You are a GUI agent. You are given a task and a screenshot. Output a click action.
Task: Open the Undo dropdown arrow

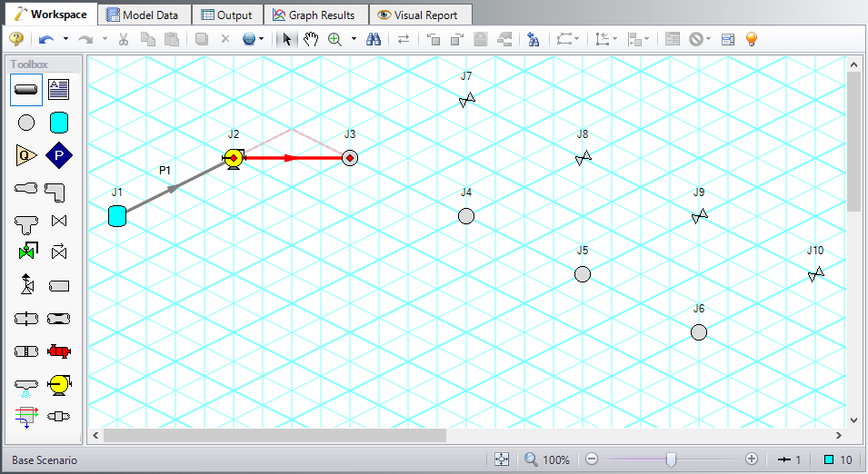pos(64,39)
